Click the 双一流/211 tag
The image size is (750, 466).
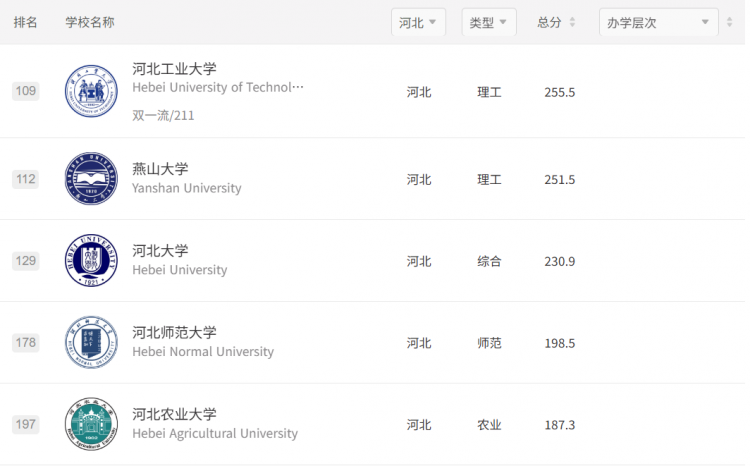click(163, 115)
